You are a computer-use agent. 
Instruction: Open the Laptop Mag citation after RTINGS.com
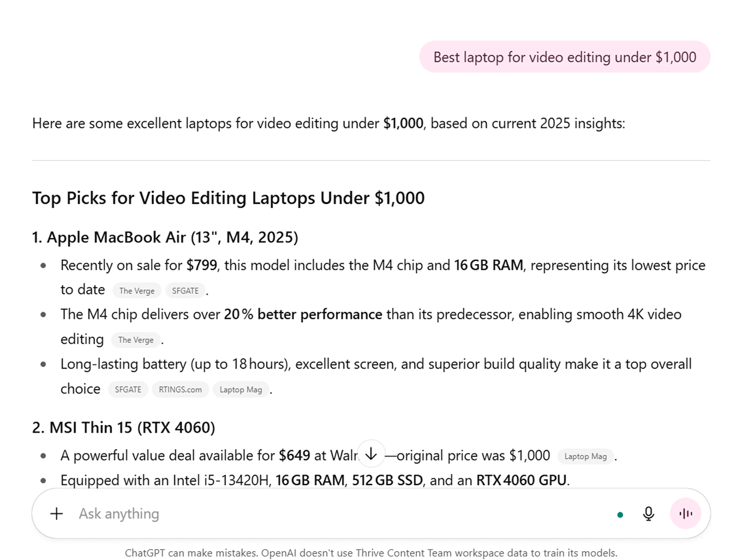click(241, 390)
